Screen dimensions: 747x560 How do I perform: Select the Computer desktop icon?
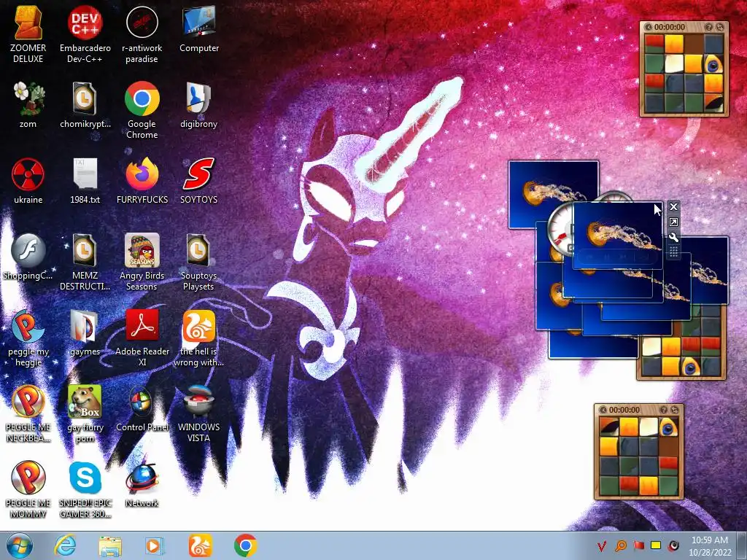pos(198,29)
